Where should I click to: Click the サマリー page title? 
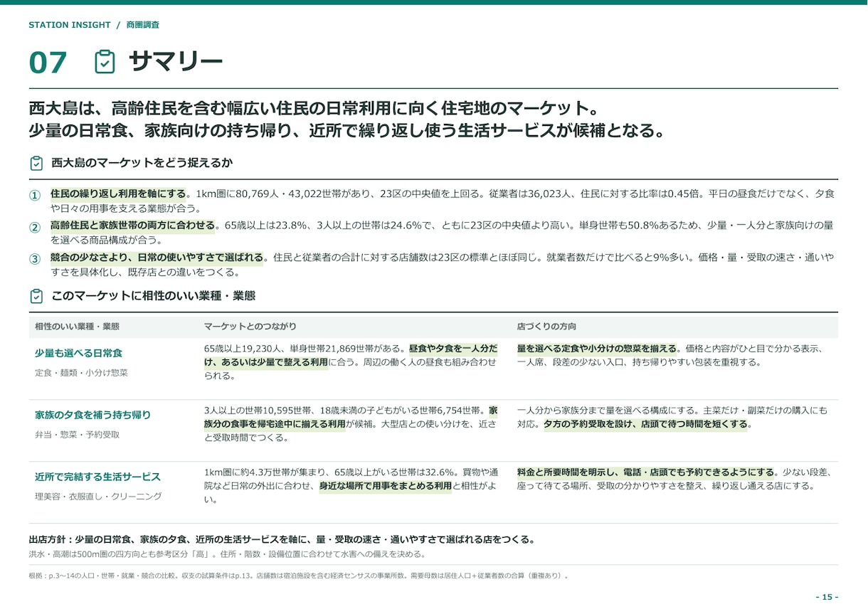tap(175, 62)
